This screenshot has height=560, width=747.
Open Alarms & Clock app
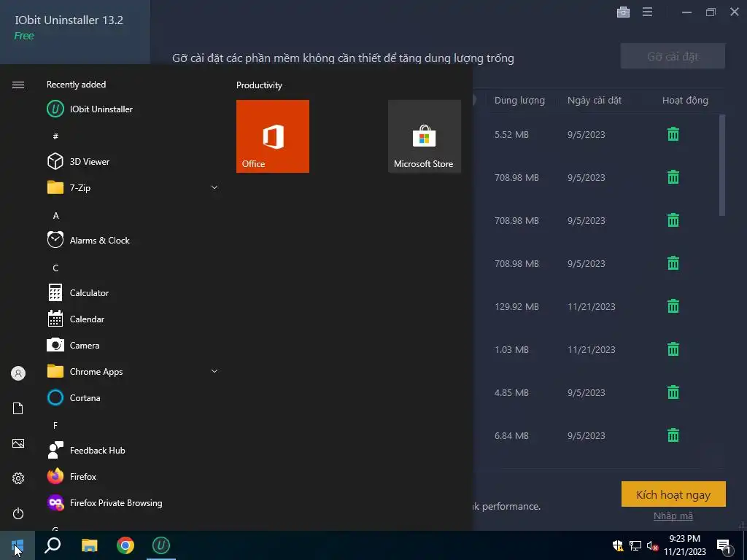(132, 241)
